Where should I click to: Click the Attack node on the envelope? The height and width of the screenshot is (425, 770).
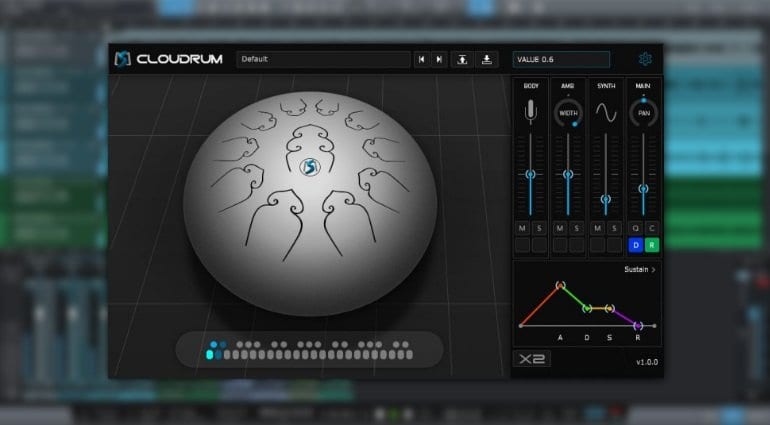(x=560, y=285)
